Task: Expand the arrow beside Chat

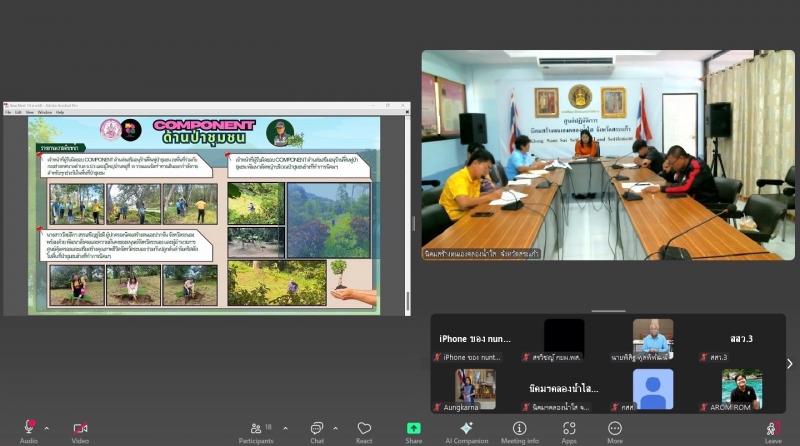Action: tap(335, 428)
